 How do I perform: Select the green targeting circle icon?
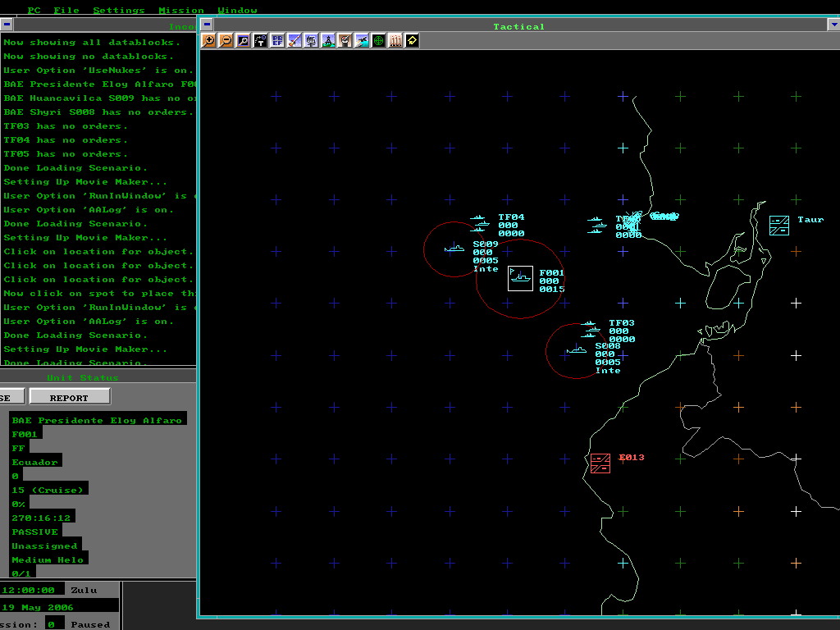coord(378,41)
